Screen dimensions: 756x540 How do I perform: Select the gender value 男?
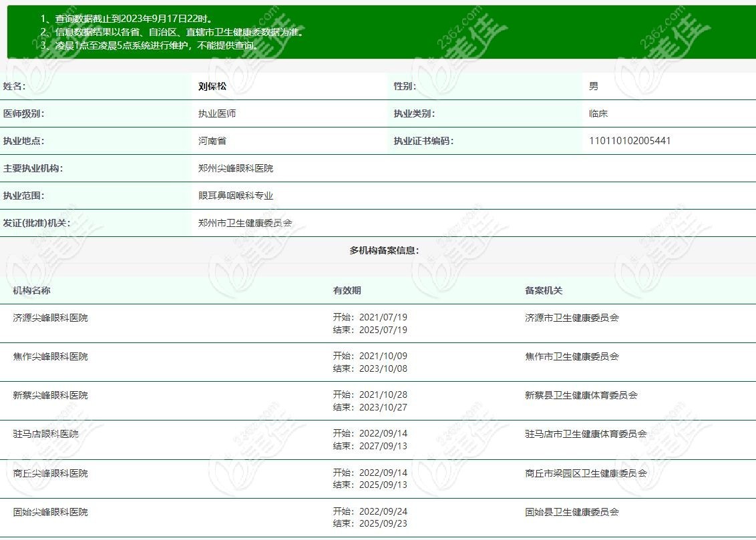pos(594,86)
